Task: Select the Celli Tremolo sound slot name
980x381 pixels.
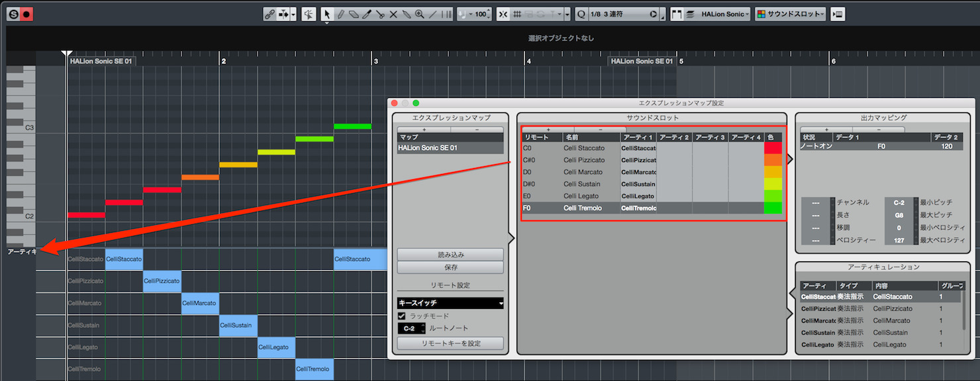Action: (583, 208)
